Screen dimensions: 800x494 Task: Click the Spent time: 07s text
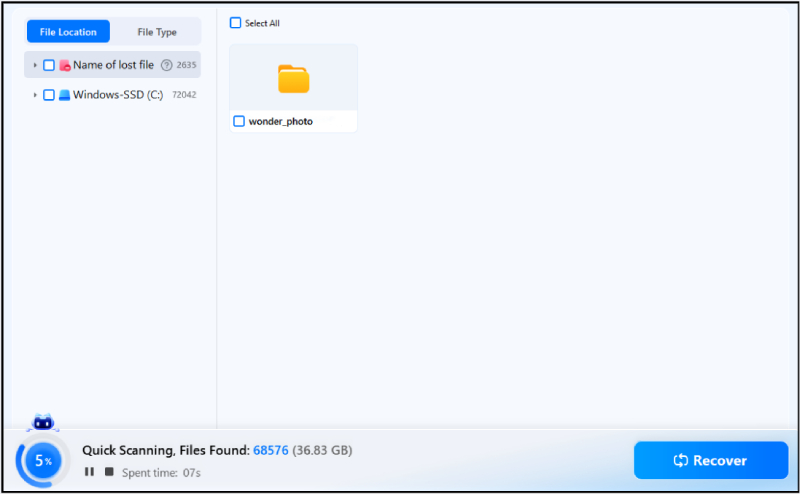pos(161,473)
